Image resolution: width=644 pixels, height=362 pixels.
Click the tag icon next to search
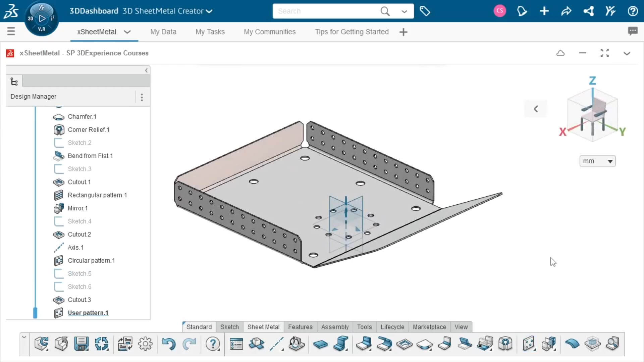pyautogui.click(x=425, y=11)
